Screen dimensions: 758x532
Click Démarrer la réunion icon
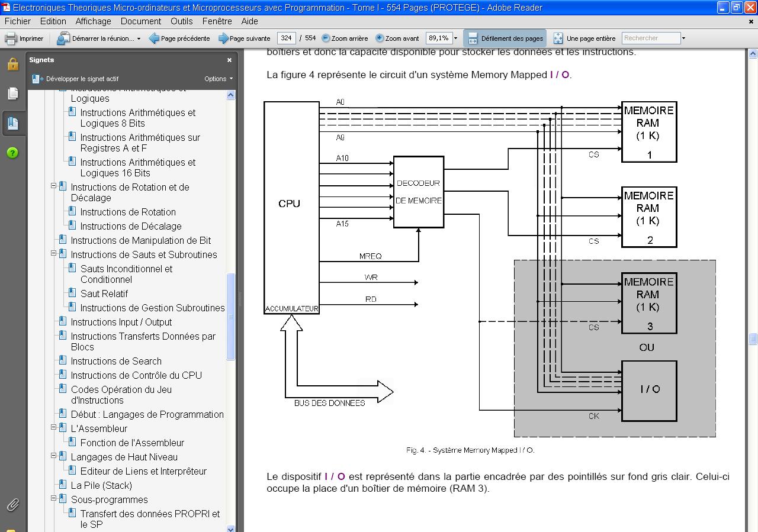[x=63, y=38]
